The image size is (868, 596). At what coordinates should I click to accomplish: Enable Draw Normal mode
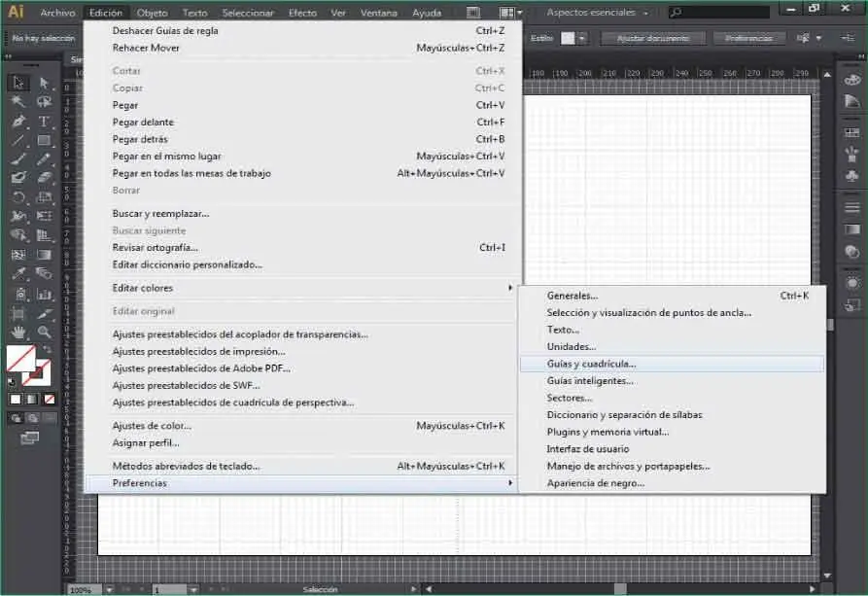click(17, 418)
